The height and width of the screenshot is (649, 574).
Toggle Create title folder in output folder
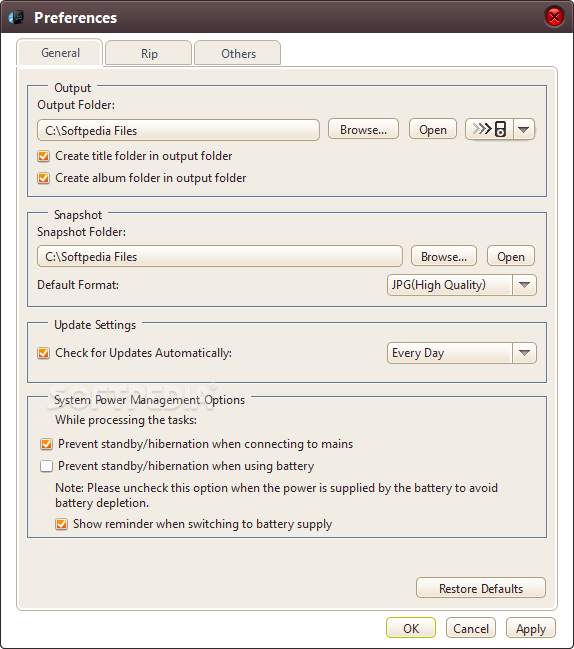pyautogui.click(x=43, y=156)
